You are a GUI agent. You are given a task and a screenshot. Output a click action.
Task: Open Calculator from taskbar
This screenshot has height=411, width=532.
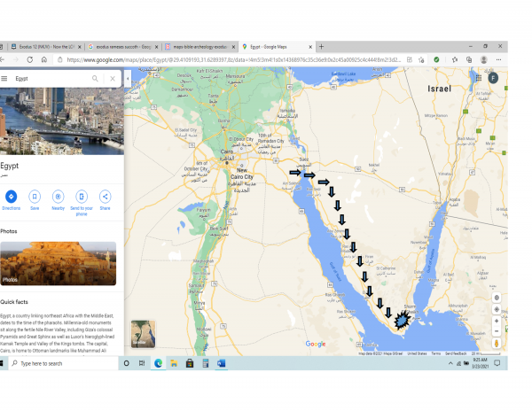206,363
